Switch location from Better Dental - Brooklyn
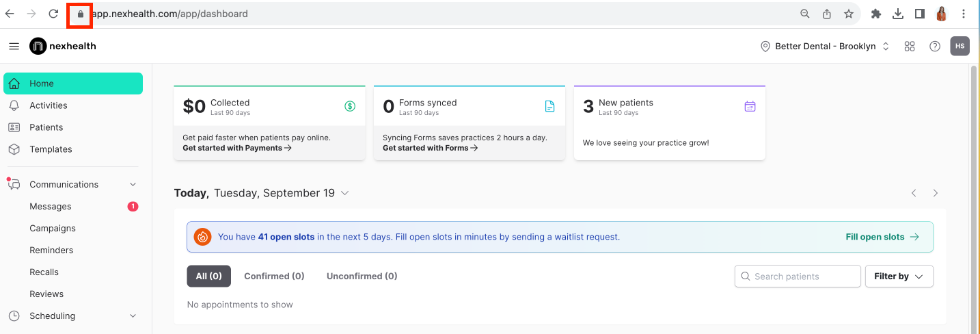This screenshot has width=980, height=334. click(825, 47)
